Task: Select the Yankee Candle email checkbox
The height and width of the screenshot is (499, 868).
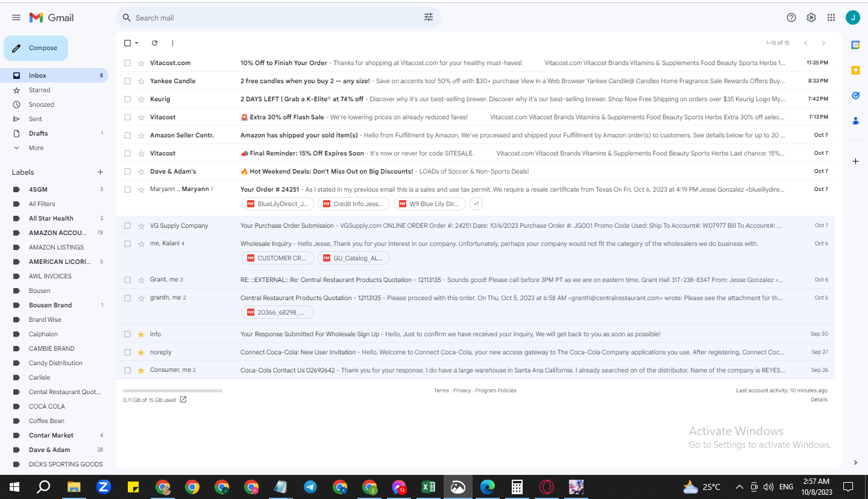Action: click(x=127, y=81)
